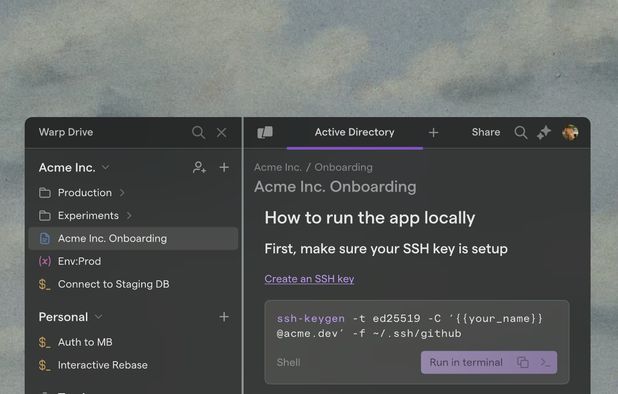Close the Warp Drive panel

pyautogui.click(x=222, y=132)
